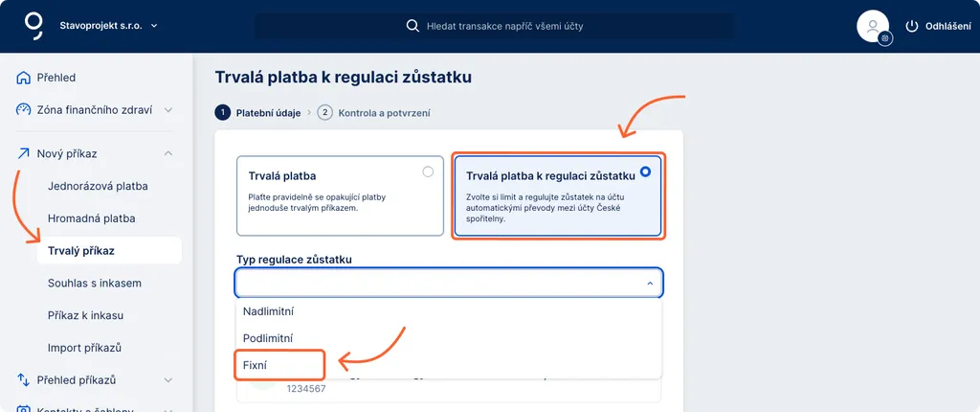This screenshot has height=412, width=980.
Task: Collapse dropdown using the chevron arrow
Action: [650, 284]
